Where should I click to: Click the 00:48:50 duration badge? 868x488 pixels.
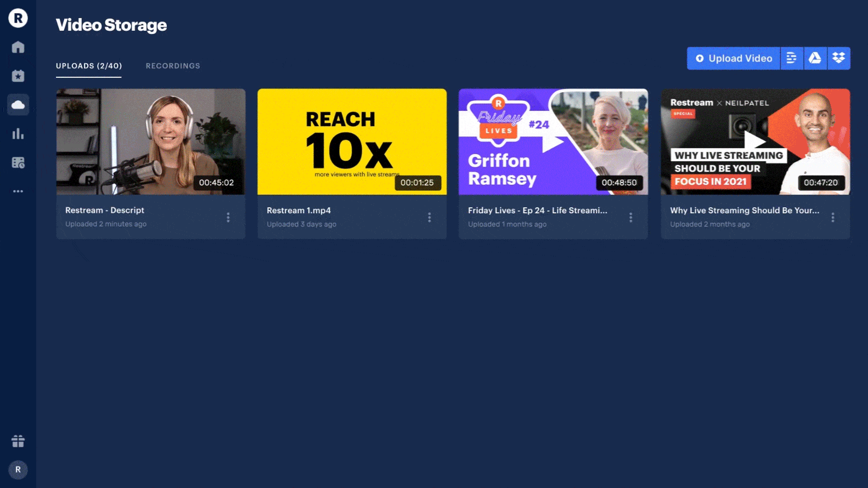[619, 183]
